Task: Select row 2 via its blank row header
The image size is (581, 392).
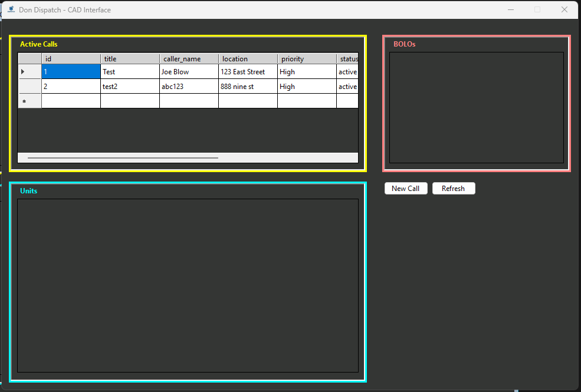Action: tap(29, 86)
